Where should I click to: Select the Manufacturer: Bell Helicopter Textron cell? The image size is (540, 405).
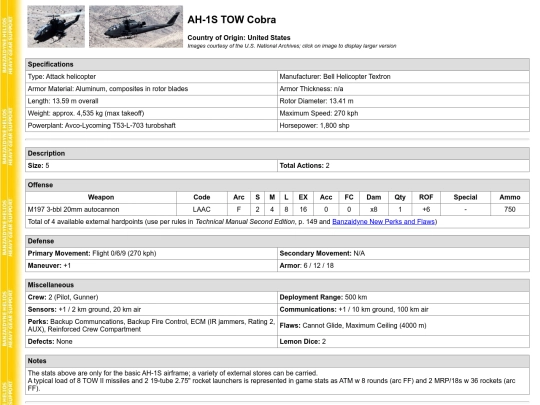(403, 76)
